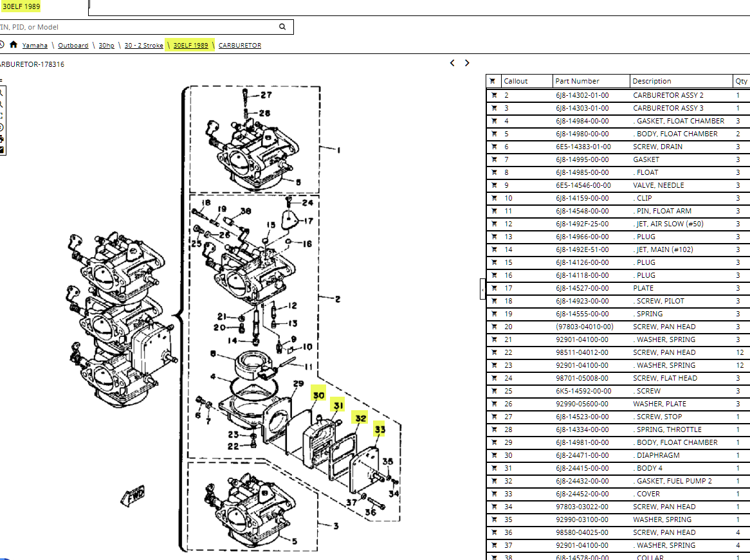750x560 pixels.
Task: Click the search magnifier icon
Action: [x=282, y=27]
